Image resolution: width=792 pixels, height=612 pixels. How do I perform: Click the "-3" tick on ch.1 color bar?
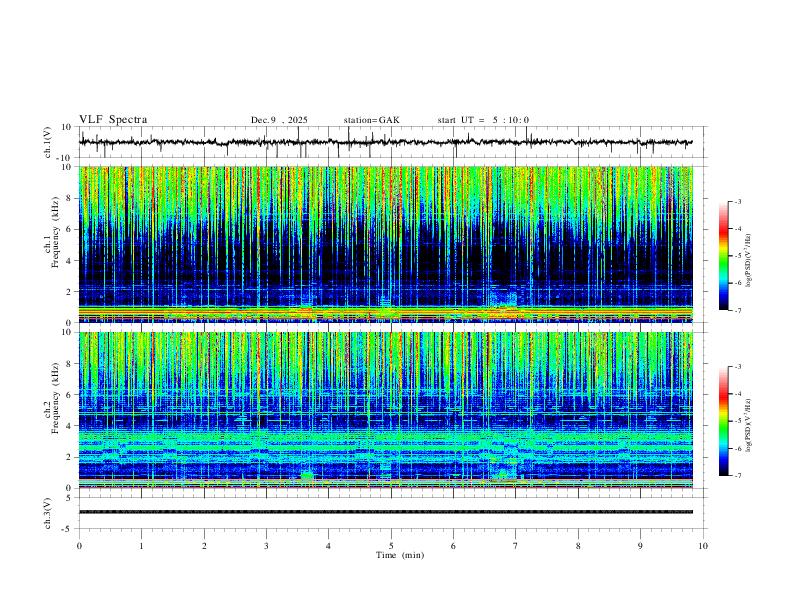[737, 201]
